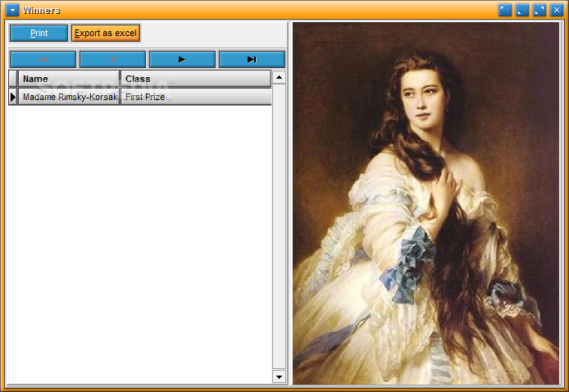
Task: Select the Madame Rimsky-Korsak name cell
Action: coord(69,97)
